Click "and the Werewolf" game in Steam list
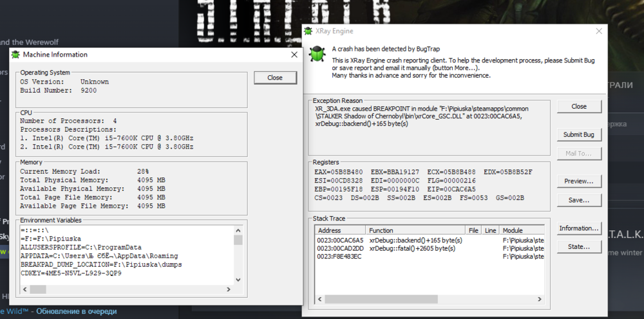Image resolution: width=644 pixels, height=319 pixels. (29, 42)
